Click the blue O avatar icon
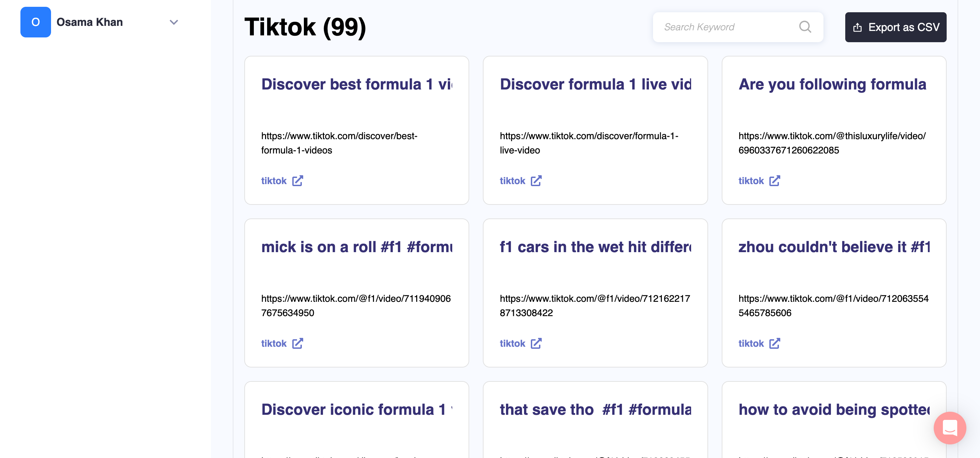The image size is (980, 458). click(x=35, y=22)
